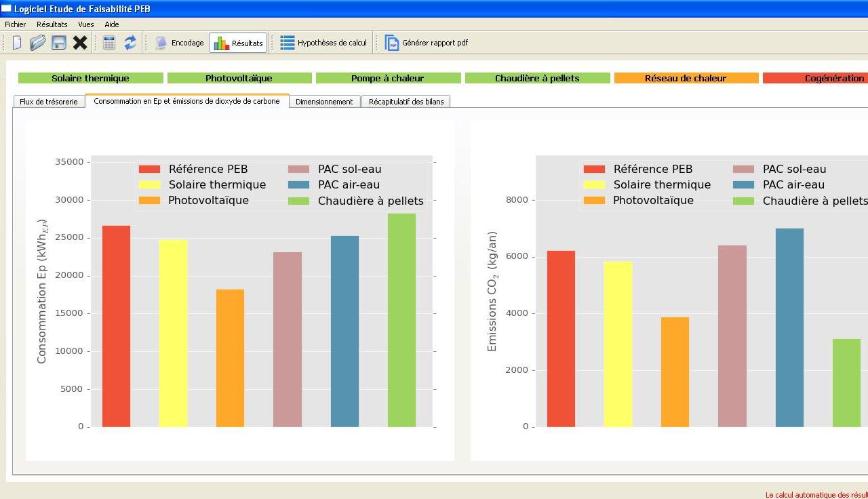Switch to the Encodage view
Image resolution: width=868 pixels, height=499 pixels.
pos(180,43)
